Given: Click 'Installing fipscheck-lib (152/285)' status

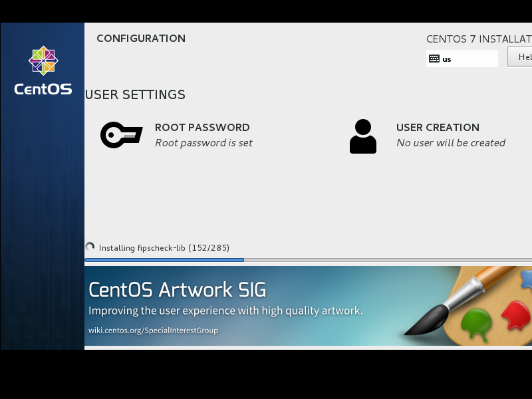Looking at the screenshot, I should (164, 247).
